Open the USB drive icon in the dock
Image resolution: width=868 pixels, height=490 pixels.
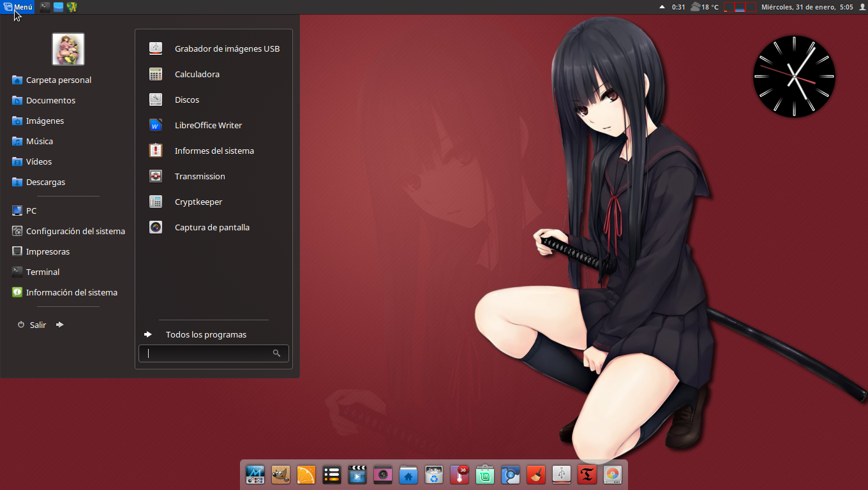562,474
